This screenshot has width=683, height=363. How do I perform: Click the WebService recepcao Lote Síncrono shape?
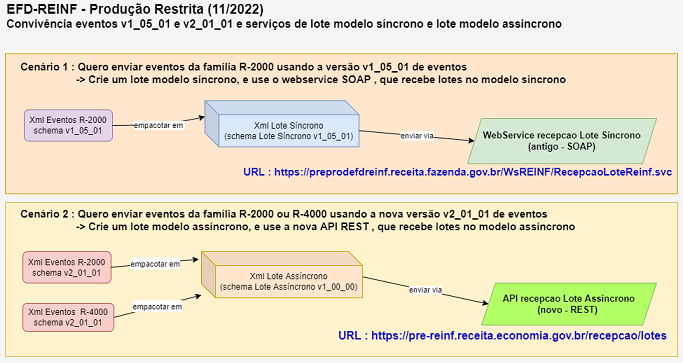point(561,141)
